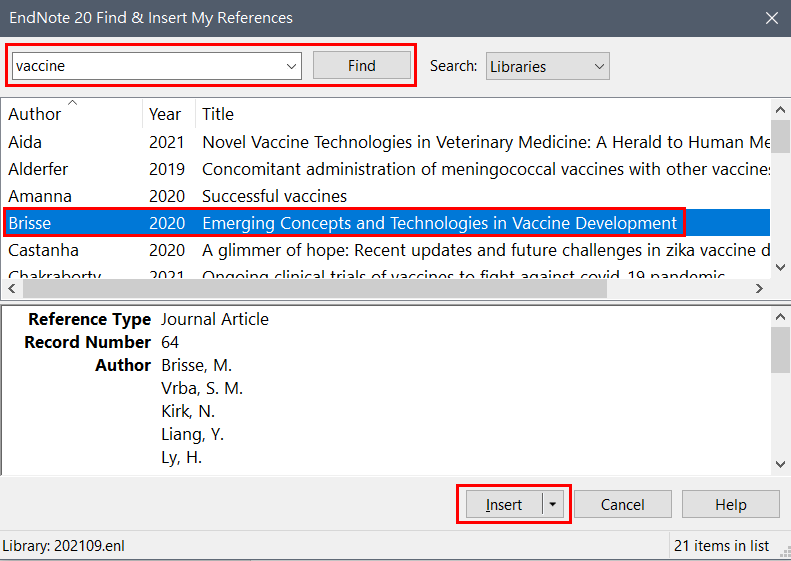Viewport: 791px width, 561px height.
Task: Click the horizontal scroll left arrow
Action: [x=12, y=289]
